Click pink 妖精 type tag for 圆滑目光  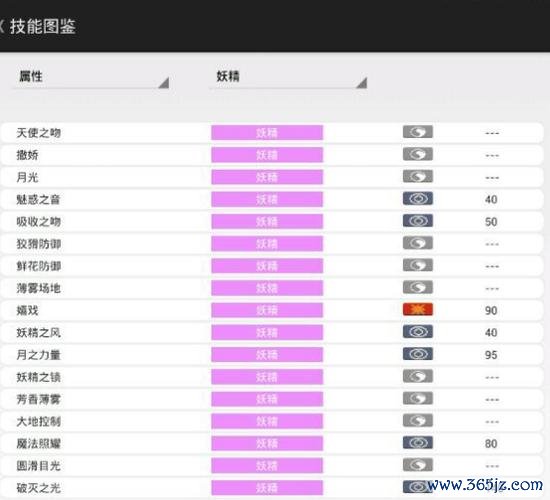tap(267, 466)
